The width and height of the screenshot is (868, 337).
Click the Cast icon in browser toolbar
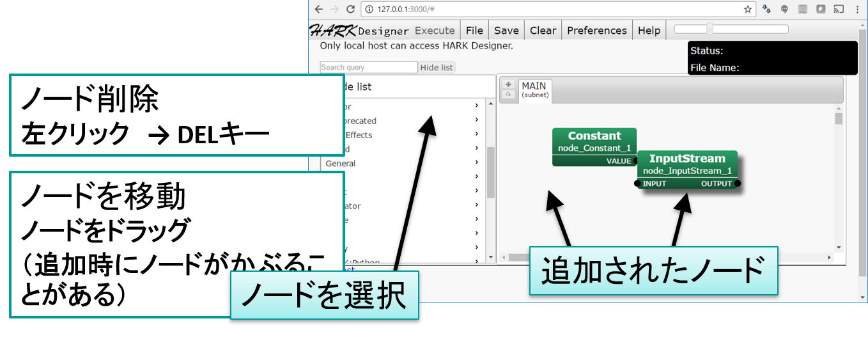839,10
